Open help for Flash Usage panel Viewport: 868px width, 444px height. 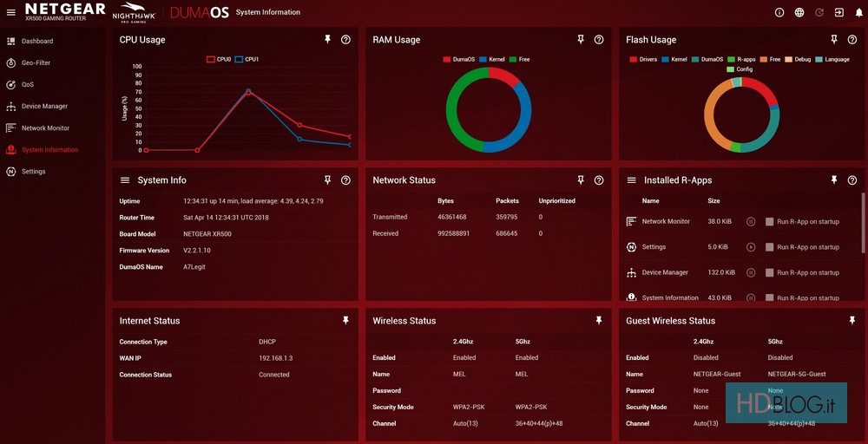[x=852, y=40]
